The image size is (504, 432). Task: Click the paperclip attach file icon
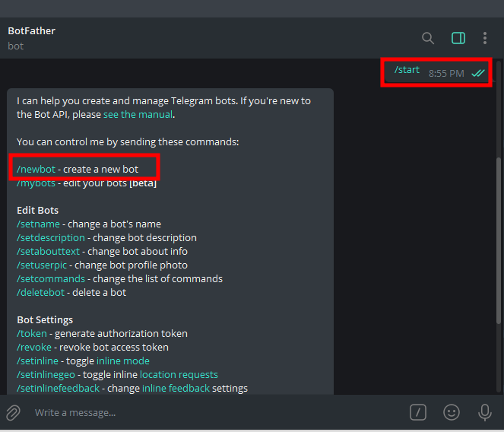pyautogui.click(x=13, y=413)
